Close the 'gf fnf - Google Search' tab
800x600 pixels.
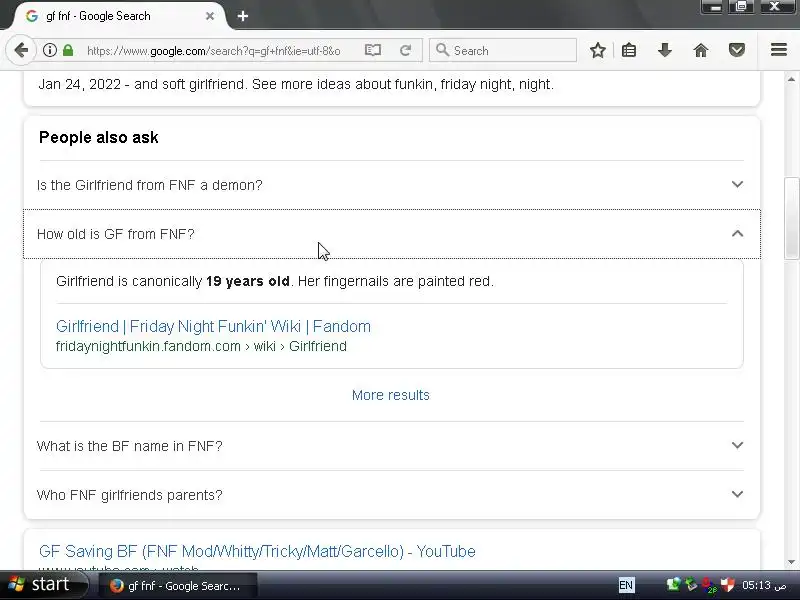point(210,16)
